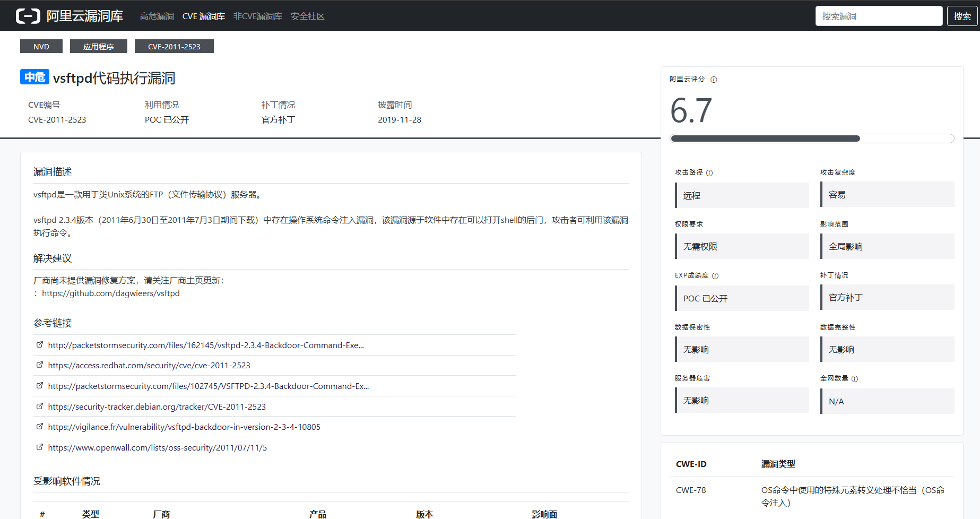
Task: Click the 远程 attack path value
Action: pyautogui.click(x=742, y=195)
